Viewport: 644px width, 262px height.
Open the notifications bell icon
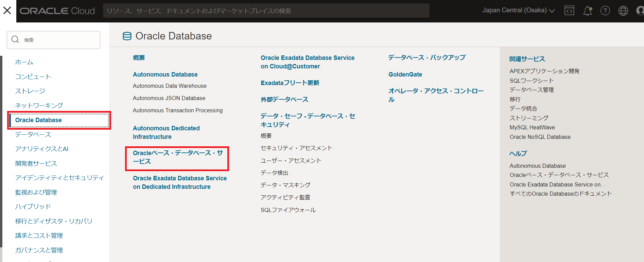point(587,11)
